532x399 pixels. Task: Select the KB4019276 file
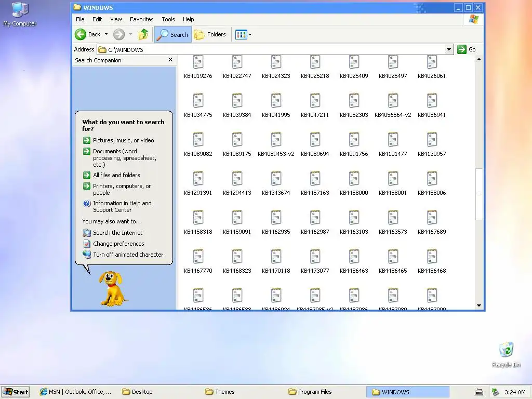coord(198,68)
